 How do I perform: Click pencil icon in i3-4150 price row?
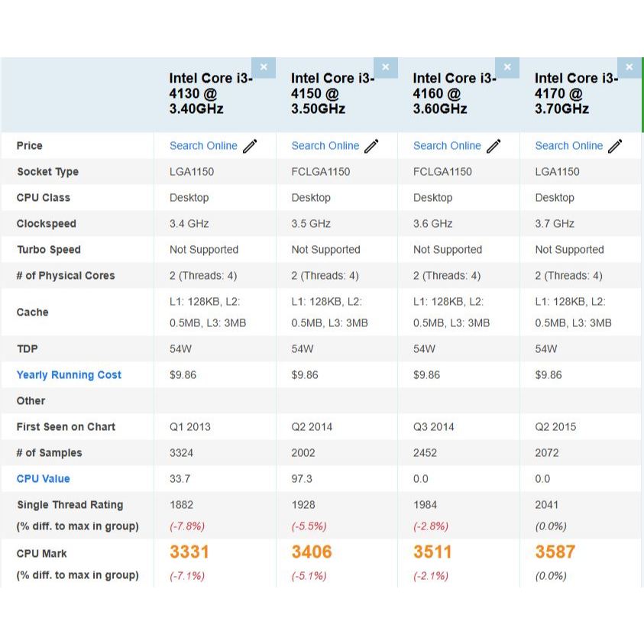[x=372, y=146]
